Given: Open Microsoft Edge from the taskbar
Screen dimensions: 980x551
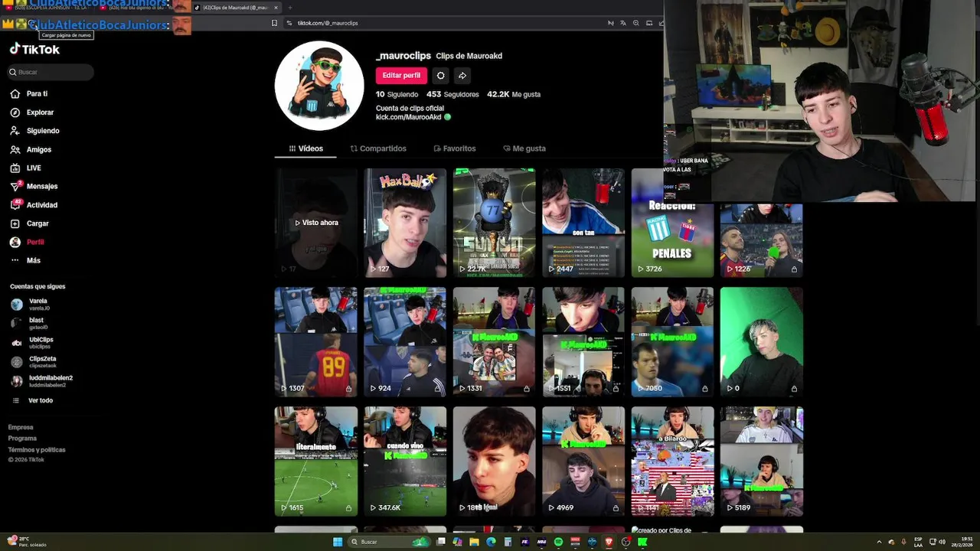Looking at the screenshot, I should coord(491,542).
